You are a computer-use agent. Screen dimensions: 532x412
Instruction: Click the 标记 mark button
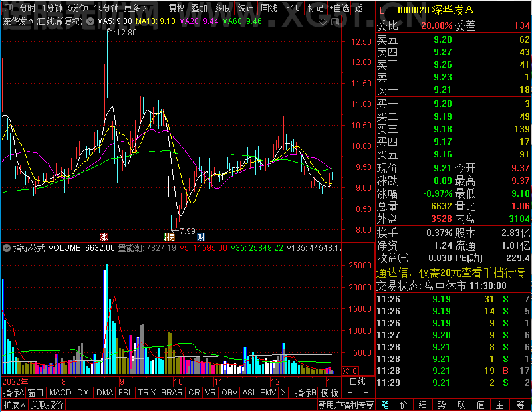315,8
